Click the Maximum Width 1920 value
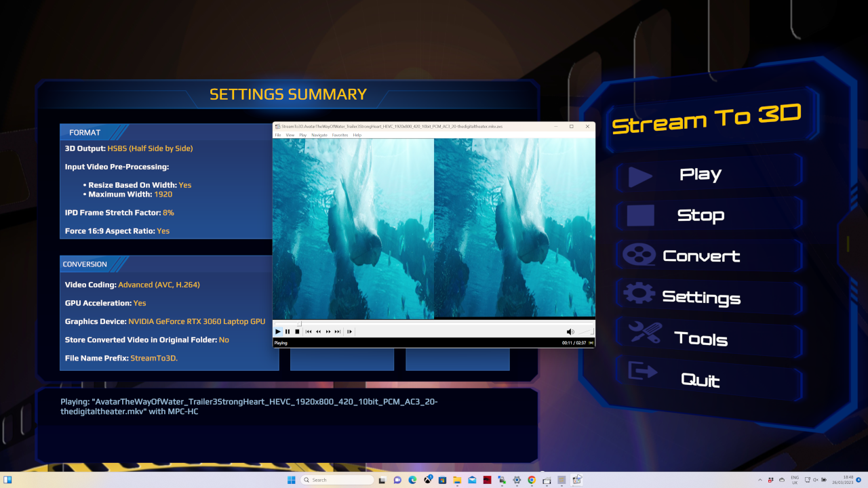The width and height of the screenshot is (868, 488). (163, 195)
